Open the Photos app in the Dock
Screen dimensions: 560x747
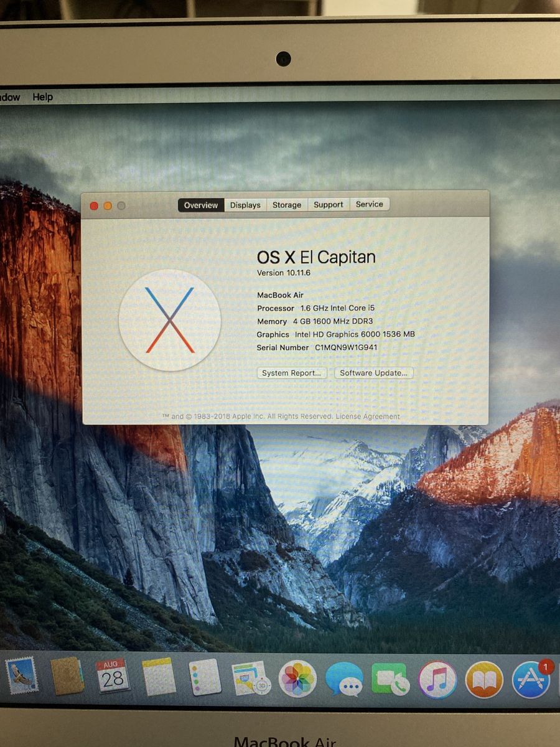(297, 679)
